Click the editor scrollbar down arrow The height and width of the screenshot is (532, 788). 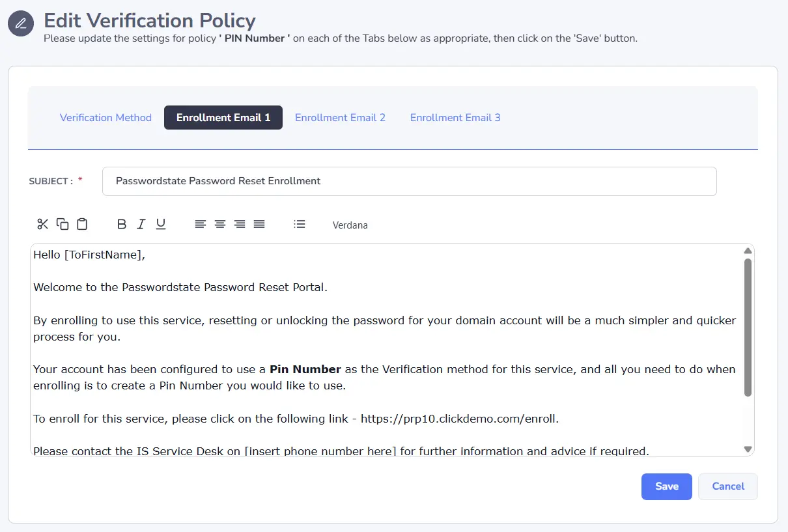pos(748,449)
